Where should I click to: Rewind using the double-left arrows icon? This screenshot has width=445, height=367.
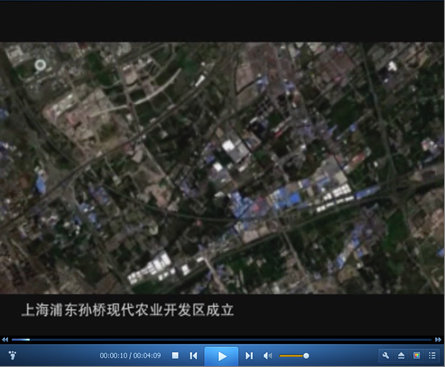click(x=5, y=340)
